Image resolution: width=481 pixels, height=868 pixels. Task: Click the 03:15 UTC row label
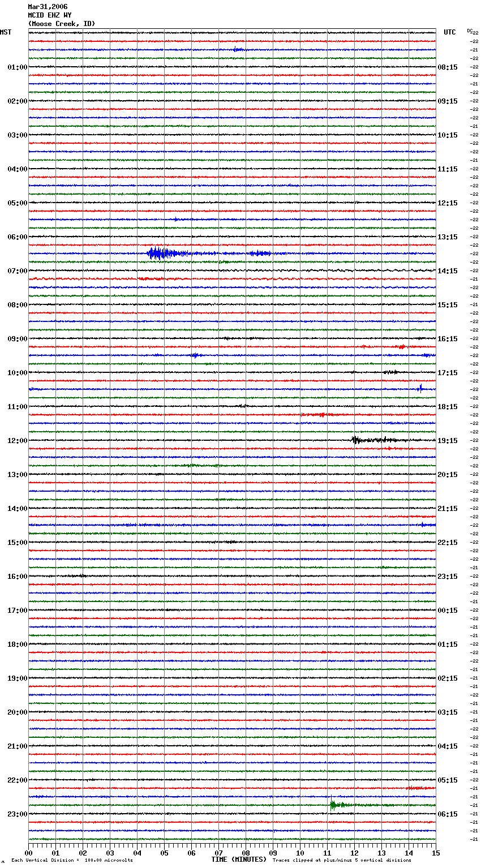click(448, 712)
